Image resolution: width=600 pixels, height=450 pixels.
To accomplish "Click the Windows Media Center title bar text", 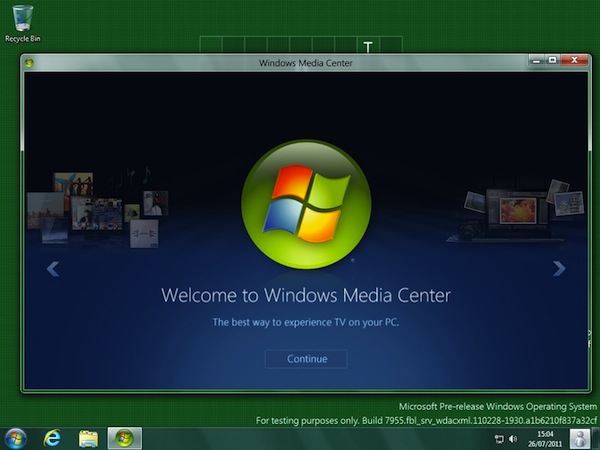I will [x=305, y=63].
